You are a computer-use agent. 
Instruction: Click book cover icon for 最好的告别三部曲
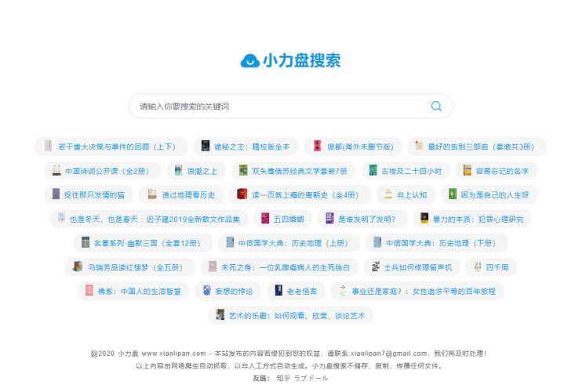420,146
